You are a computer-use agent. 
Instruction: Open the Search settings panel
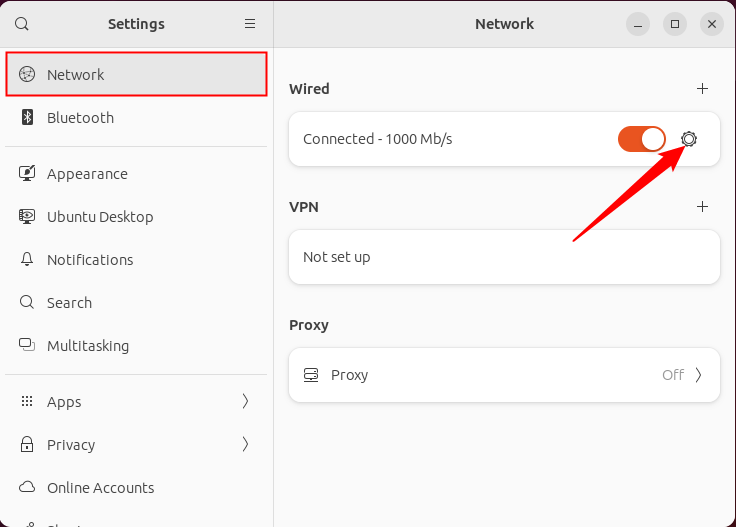pyautogui.click(x=69, y=303)
